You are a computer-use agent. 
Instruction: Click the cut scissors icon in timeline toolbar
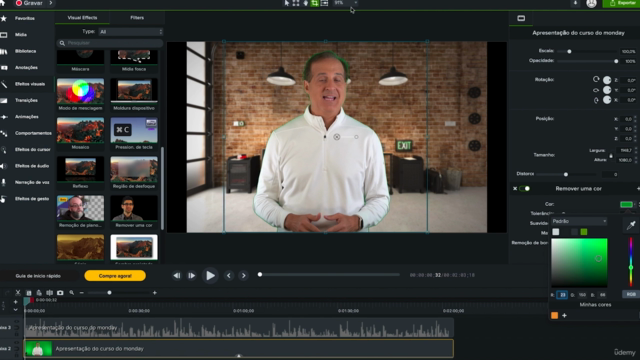click(x=18, y=293)
